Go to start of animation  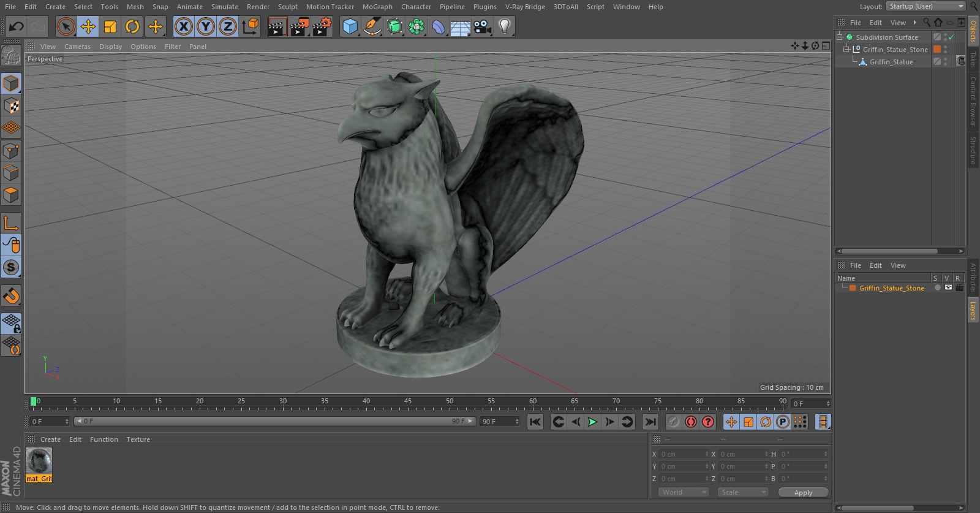click(535, 422)
